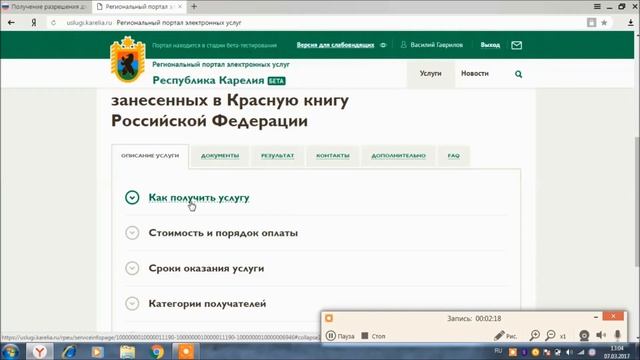Toggle recorder system sound speaker icon
This screenshot has width=640, height=360.
coord(601,336)
